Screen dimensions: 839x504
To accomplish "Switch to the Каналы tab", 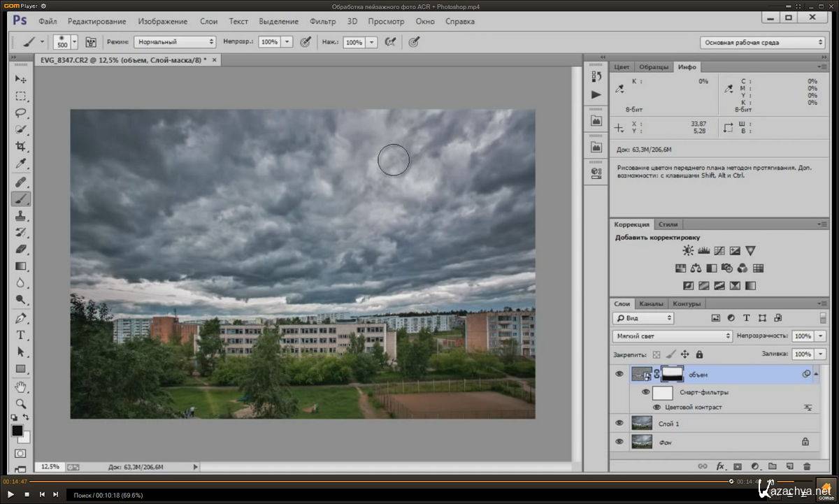I will point(651,304).
